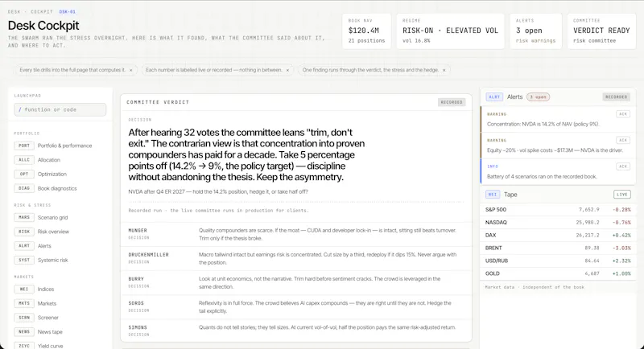Viewport: 644px width, 349px height.
Task: Select the DAX tape row
Action: tap(558, 235)
